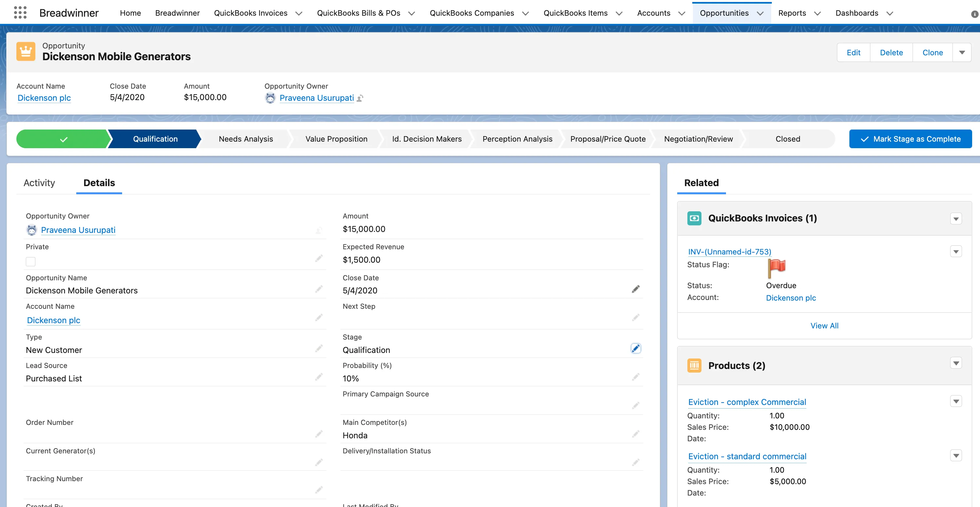This screenshot has height=507, width=980.
Task: Select the Details tab
Action: pyautogui.click(x=99, y=183)
